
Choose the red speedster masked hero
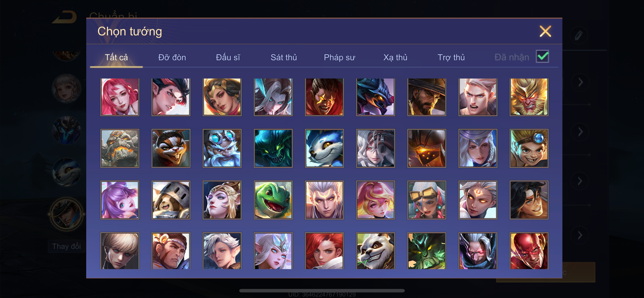tap(529, 251)
